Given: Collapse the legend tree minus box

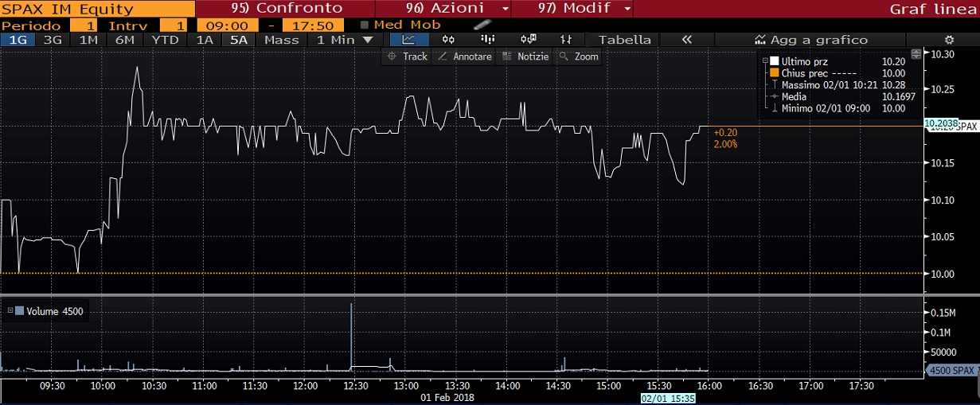Looking at the screenshot, I should (x=764, y=60).
